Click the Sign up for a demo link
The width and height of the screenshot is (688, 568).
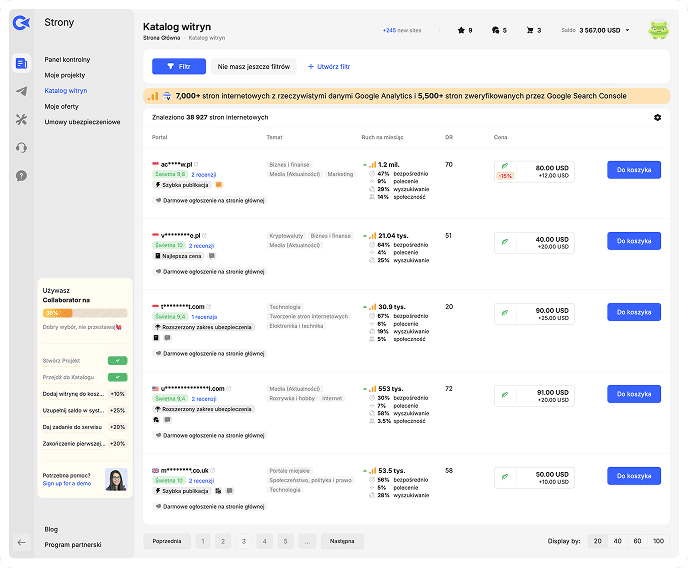pyautogui.click(x=66, y=483)
